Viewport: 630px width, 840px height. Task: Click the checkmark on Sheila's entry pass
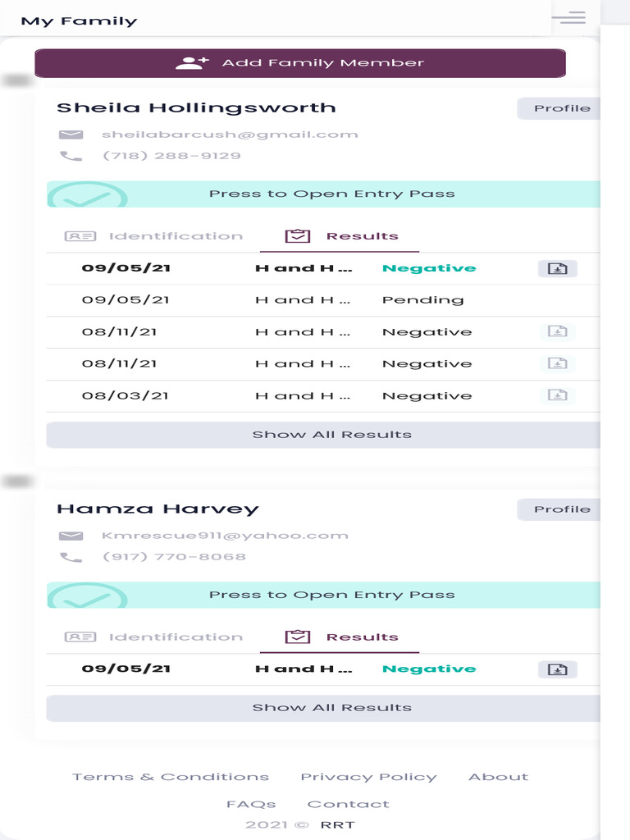coord(87,196)
